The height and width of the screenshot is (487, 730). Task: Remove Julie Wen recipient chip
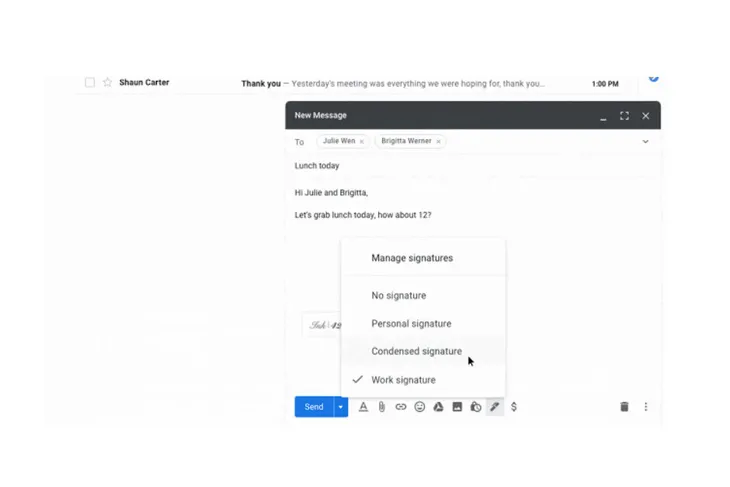tap(362, 142)
